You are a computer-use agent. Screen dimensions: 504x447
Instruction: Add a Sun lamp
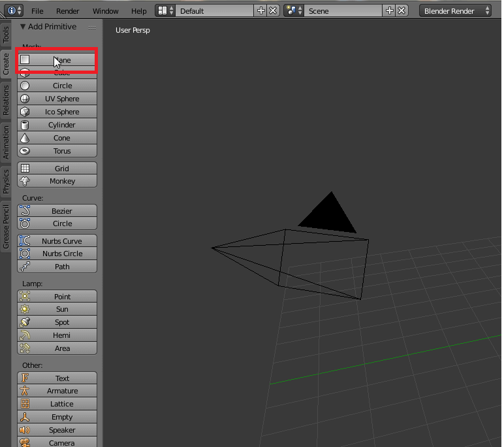tap(57, 309)
